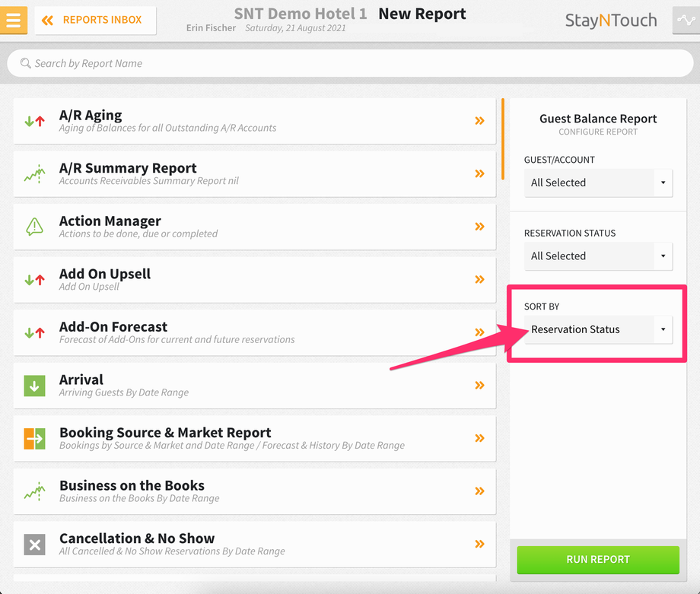Click 'Forecast of Add-Ons' description text
Viewport: 700px width, 594px height.
coord(177,340)
